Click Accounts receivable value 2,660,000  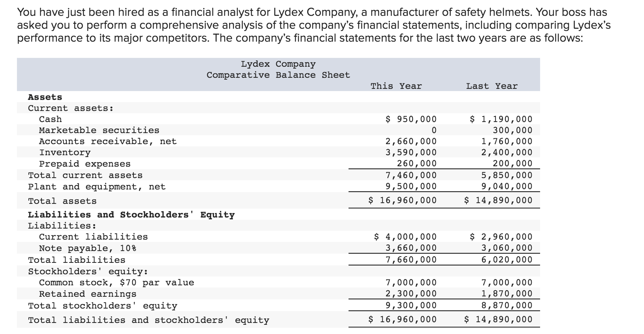pyautogui.click(x=411, y=142)
